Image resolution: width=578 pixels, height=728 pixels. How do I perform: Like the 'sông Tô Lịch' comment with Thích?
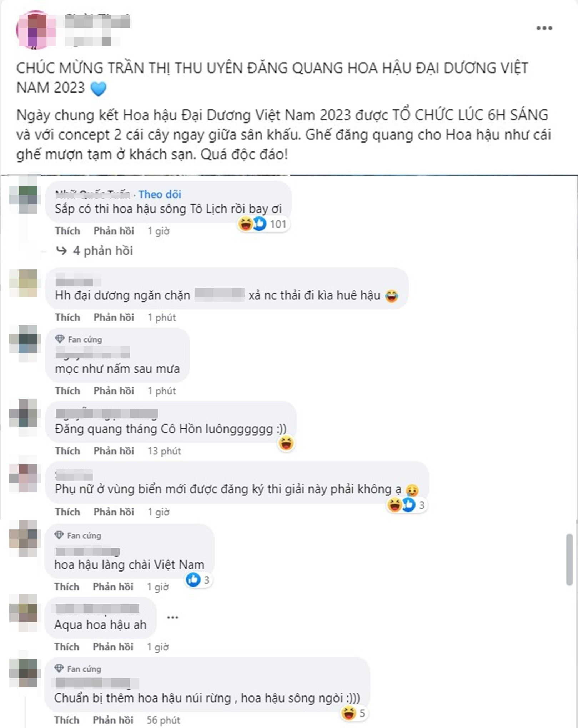[67, 231]
